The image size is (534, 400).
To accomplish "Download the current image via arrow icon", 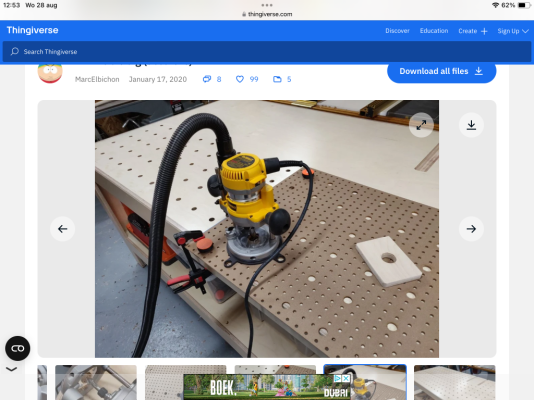I will pyautogui.click(x=471, y=125).
